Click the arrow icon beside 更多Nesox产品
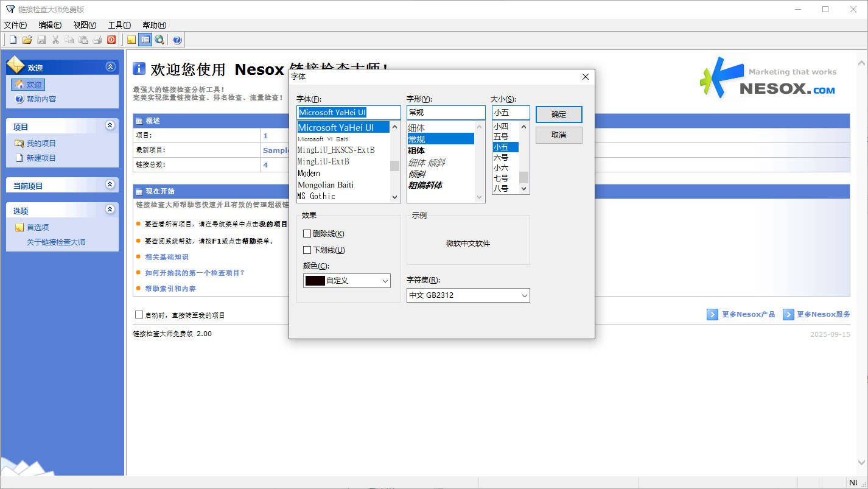Viewport: 868px width, 489px height. click(x=712, y=314)
